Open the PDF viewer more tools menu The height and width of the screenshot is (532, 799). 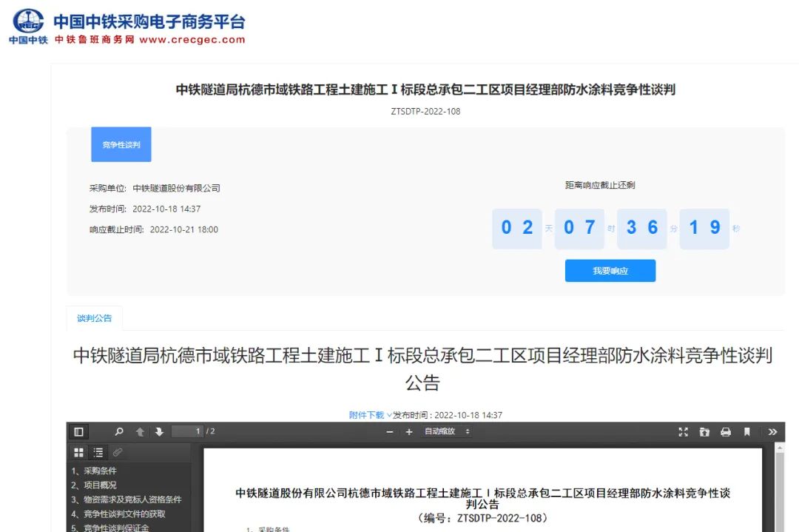pos(772,431)
